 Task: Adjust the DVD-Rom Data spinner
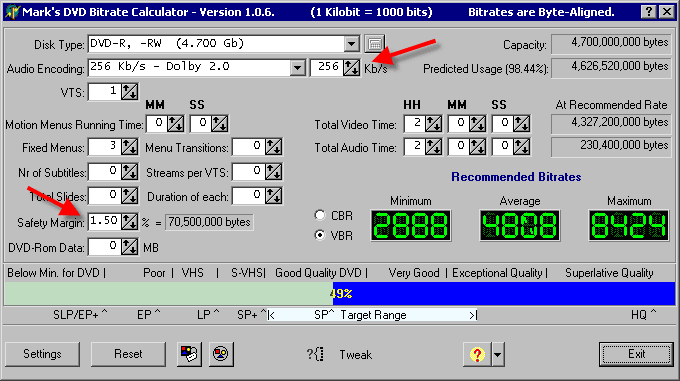pyautogui.click(x=129, y=247)
